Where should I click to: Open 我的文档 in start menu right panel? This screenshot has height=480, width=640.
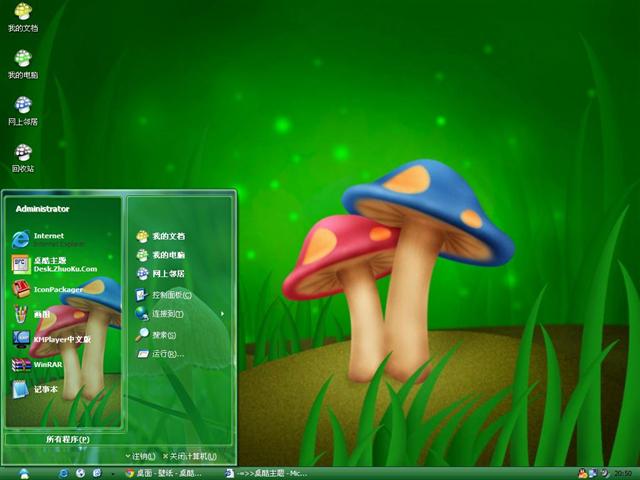pos(160,236)
